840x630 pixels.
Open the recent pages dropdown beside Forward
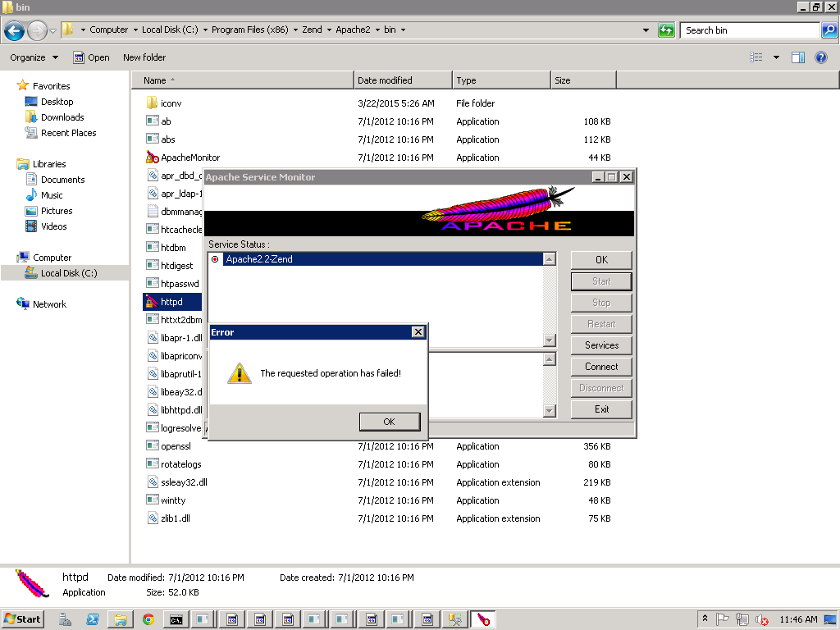point(52,30)
